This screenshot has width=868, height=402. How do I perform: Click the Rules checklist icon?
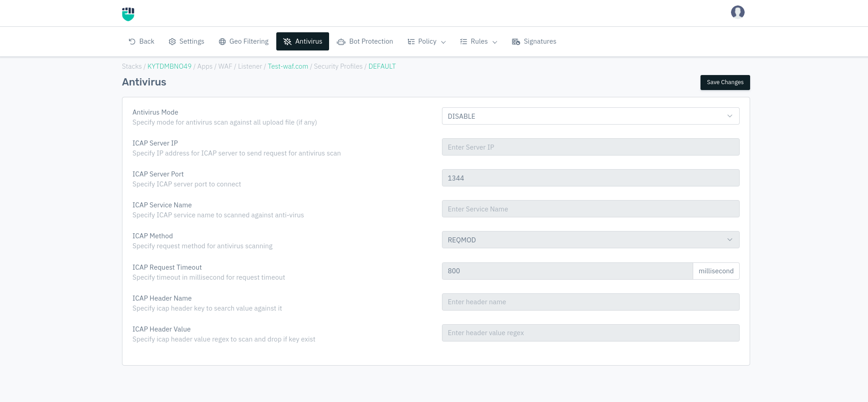(x=463, y=41)
